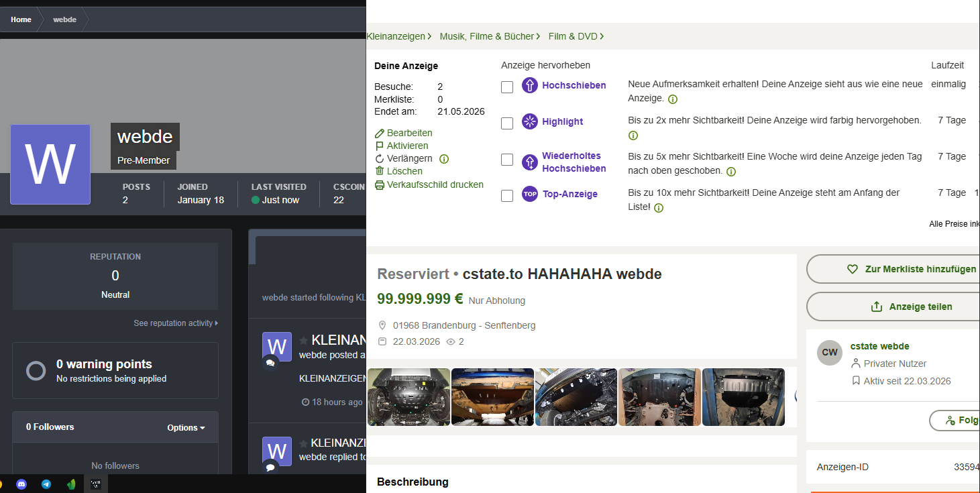This screenshot has height=493, width=980.
Task: Open the info icon next to Verlängern
Action: 444,159
